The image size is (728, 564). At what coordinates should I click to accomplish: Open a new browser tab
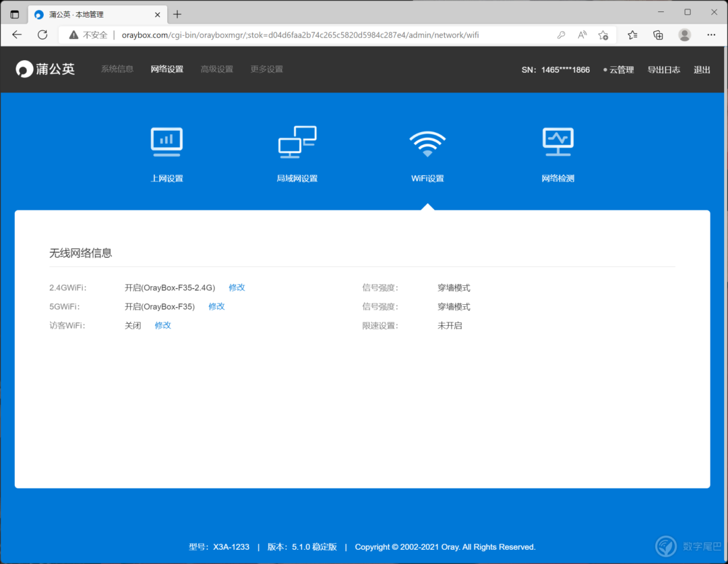[x=177, y=14]
